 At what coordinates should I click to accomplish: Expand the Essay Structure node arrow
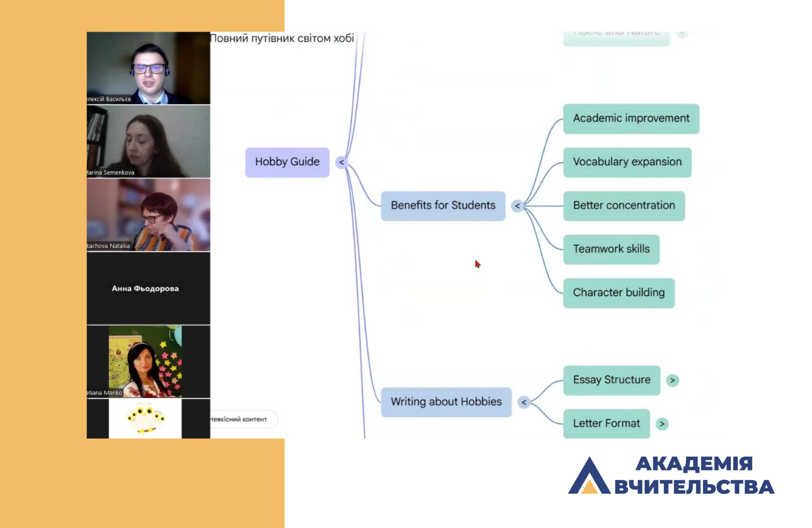(672, 380)
